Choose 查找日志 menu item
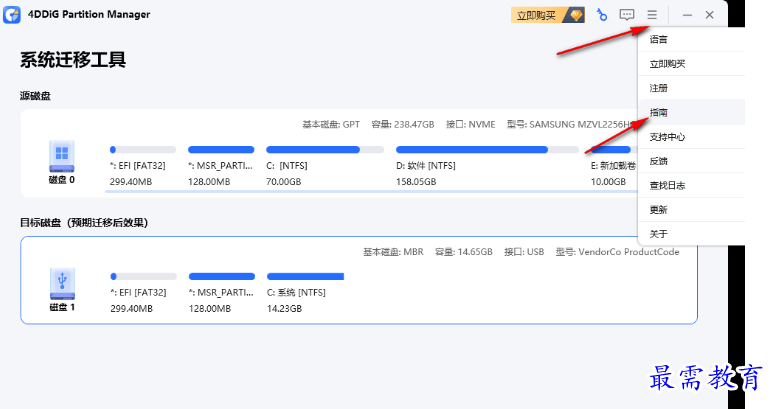The height and width of the screenshot is (409, 771). [667, 185]
